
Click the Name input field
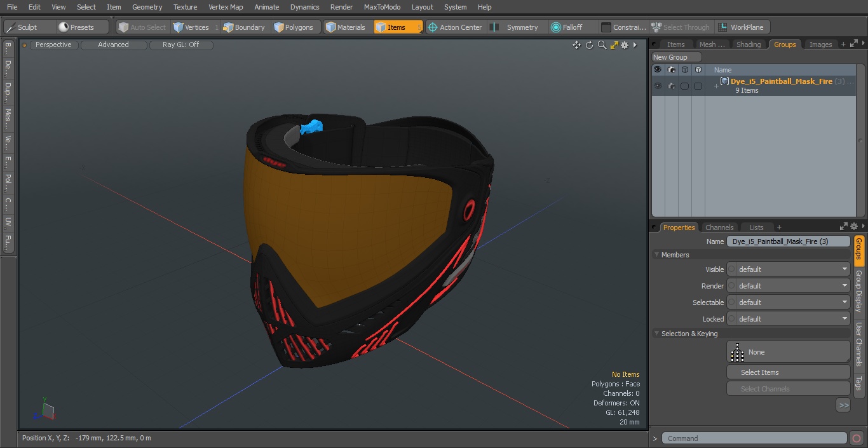(788, 241)
